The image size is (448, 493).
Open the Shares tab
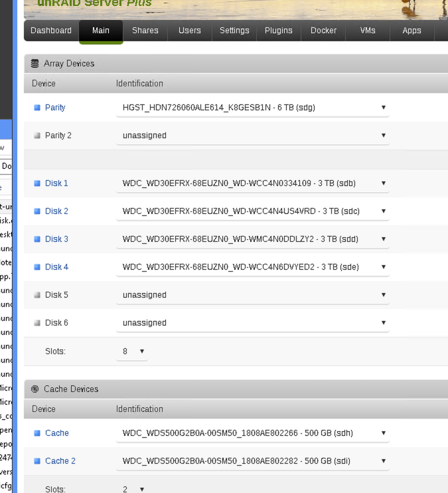pyautogui.click(x=145, y=31)
